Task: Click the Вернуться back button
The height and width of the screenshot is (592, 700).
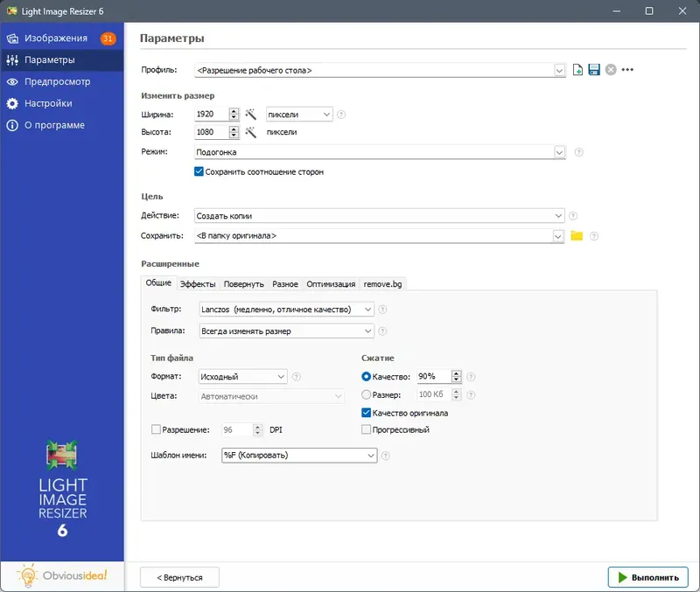Action: click(x=179, y=577)
